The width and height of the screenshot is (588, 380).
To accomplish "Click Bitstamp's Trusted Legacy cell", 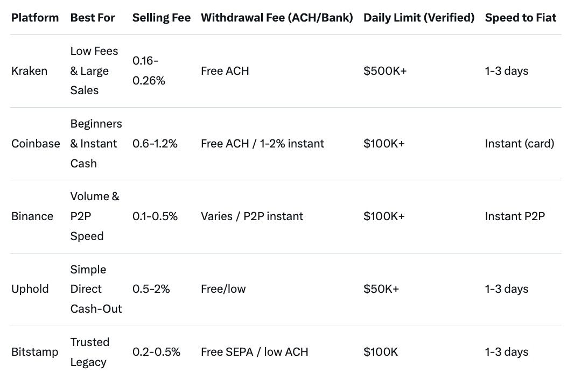I will [x=90, y=352].
